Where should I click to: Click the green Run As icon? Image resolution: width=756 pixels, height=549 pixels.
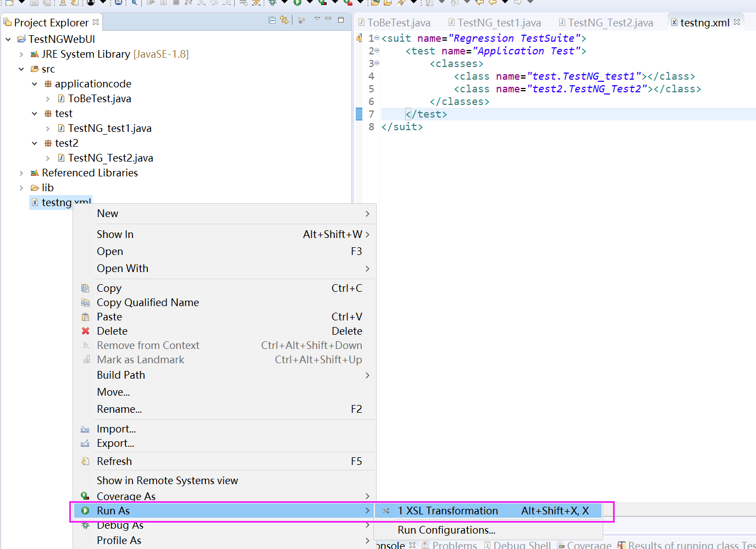pyautogui.click(x=85, y=511)
